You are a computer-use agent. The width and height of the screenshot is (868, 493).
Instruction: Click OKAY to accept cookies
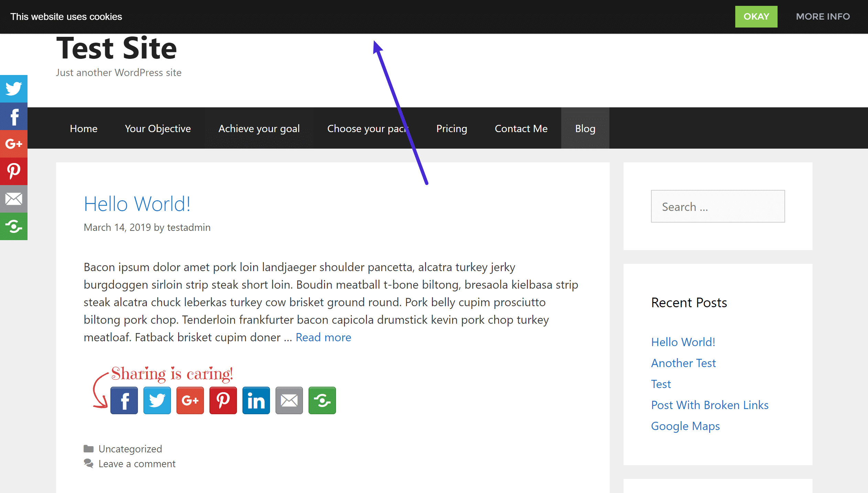[756, 16]
